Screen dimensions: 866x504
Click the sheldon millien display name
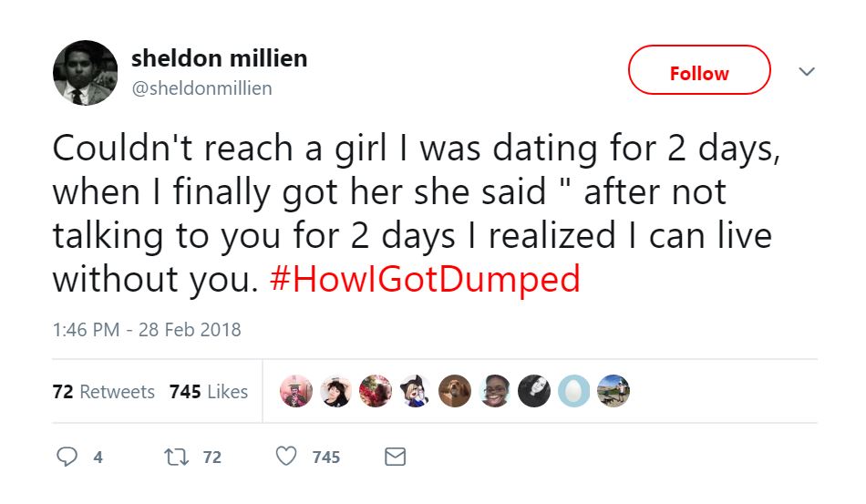(x=220, y=58)
